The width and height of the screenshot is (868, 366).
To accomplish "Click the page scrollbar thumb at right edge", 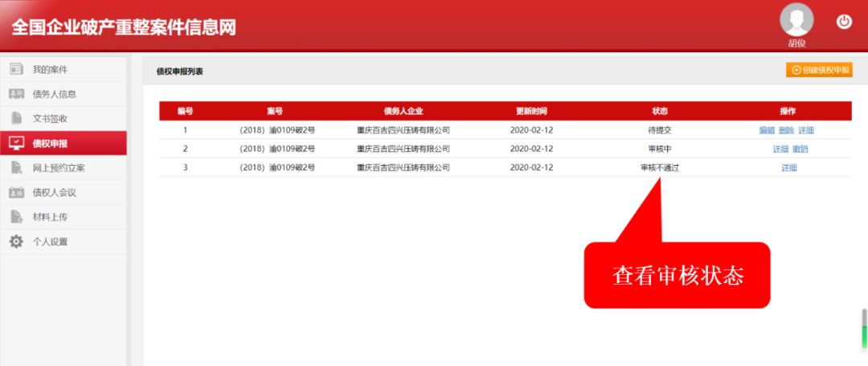I will (864, 330).
